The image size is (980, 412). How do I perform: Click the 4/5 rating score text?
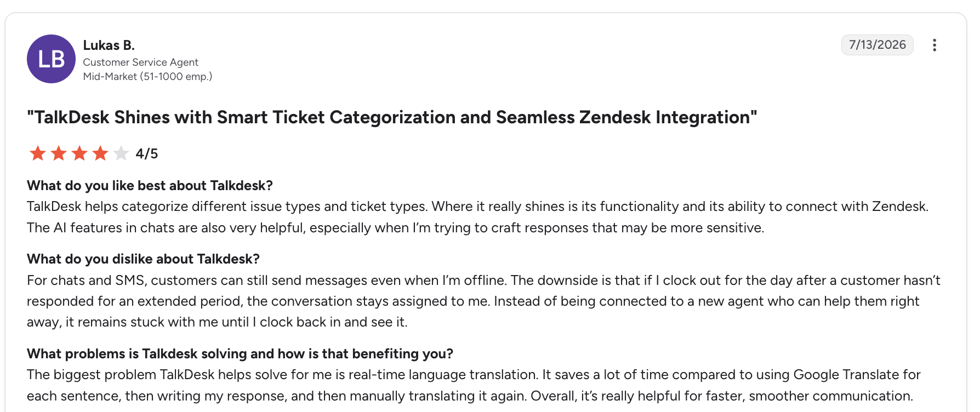coord(147,154)
